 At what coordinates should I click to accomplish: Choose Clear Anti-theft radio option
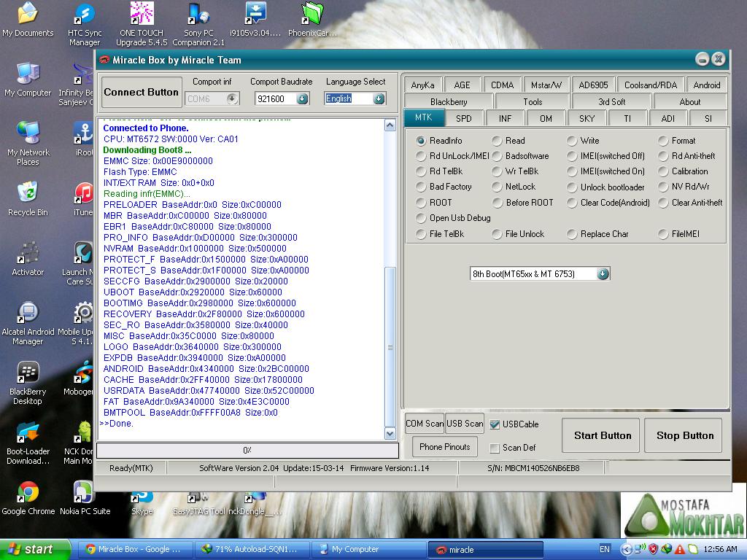(x=663, y=203)
